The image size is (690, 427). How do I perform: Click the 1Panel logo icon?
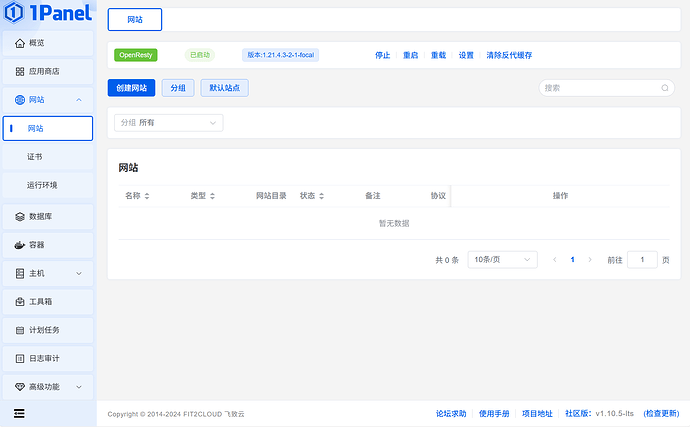(x=14, y=14)
